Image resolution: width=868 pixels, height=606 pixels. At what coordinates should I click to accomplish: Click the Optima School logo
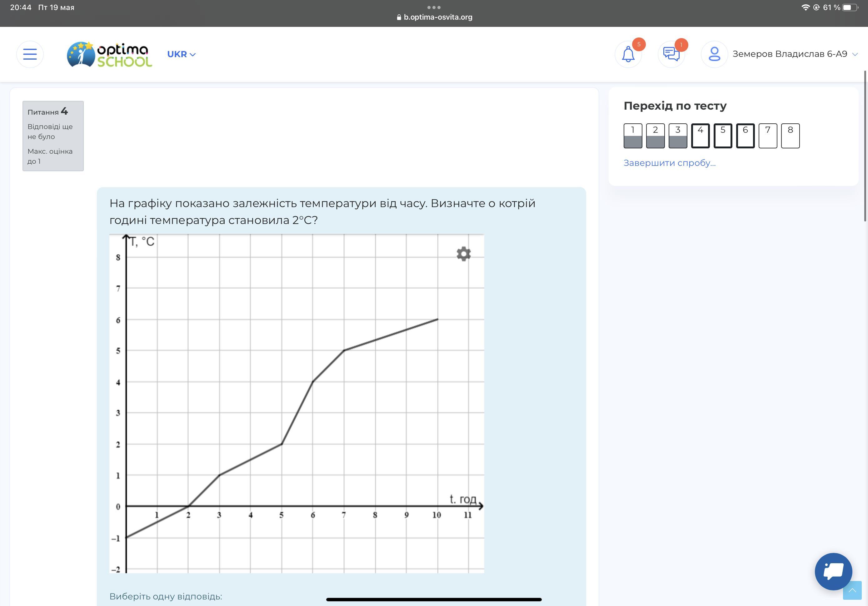[x=110, y=54]
